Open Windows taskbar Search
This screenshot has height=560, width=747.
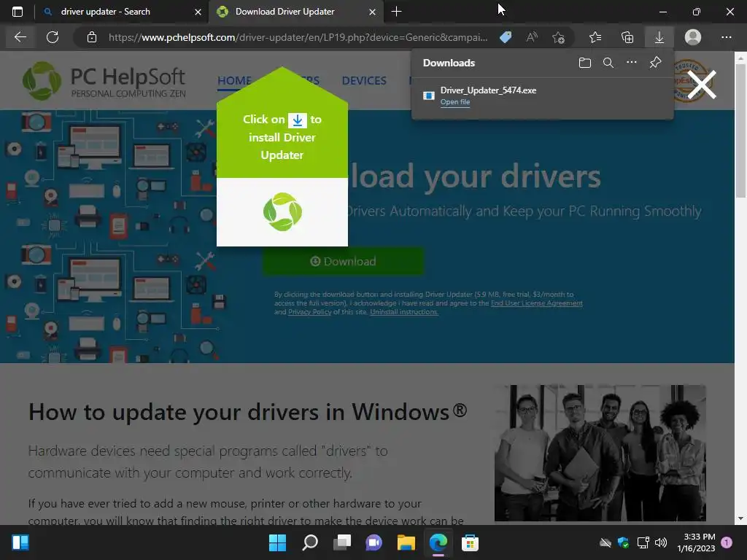(x=309, y=542)
